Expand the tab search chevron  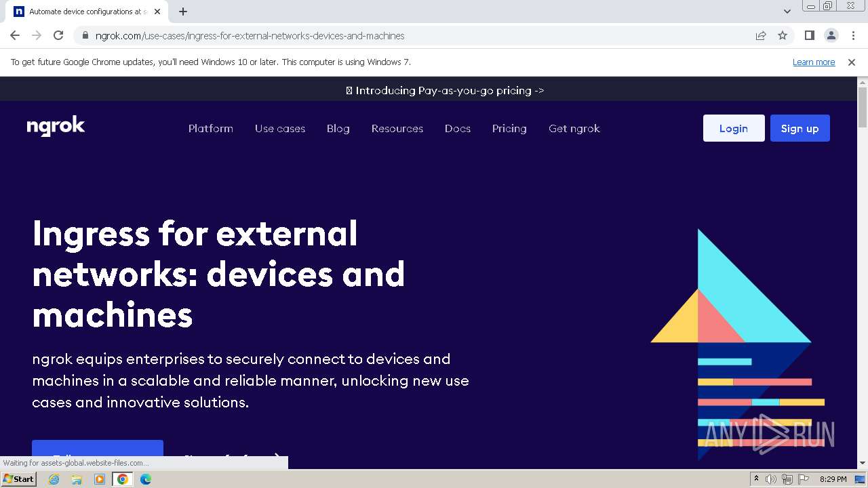(787, 12)
